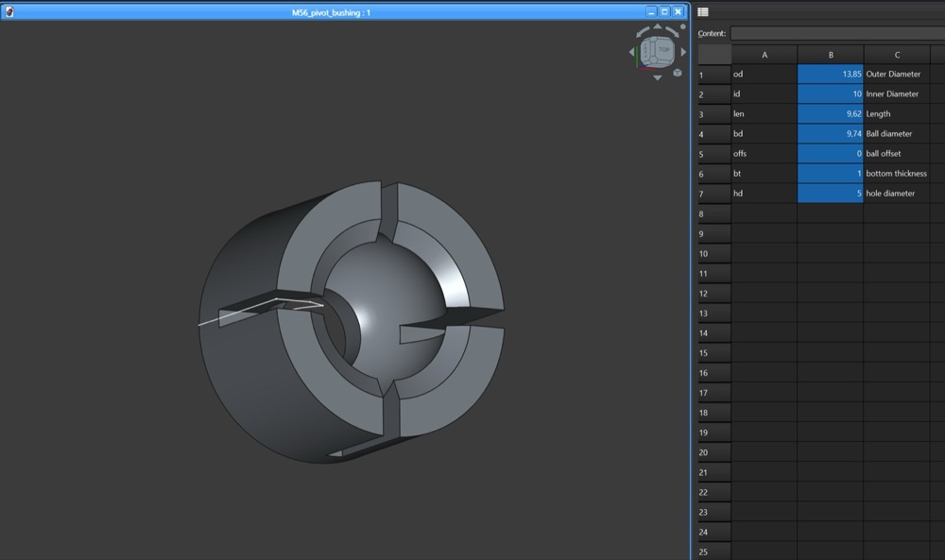
Task: Click the TOP face of navigation cube
Action: point(664,49)
